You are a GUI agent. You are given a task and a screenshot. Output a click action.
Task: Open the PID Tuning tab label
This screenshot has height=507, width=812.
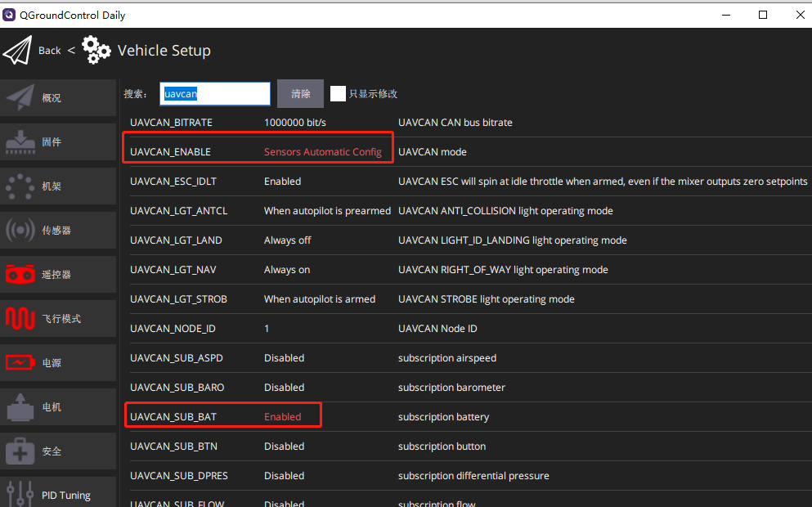[65, 496]
